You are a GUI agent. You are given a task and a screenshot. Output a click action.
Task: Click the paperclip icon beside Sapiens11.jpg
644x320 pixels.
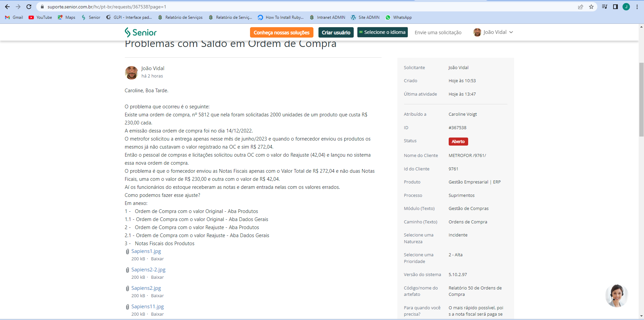tap(128, 307)
